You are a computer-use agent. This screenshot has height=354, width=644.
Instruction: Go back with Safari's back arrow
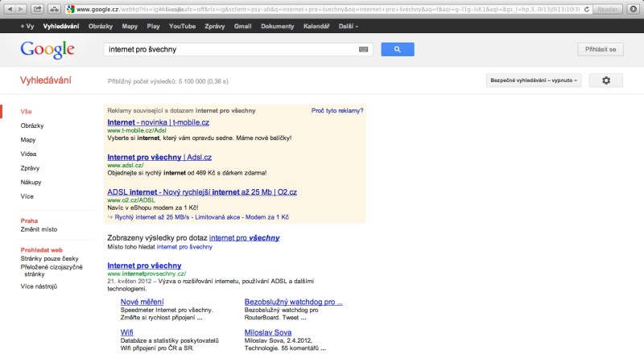click(x=10, y=9)
